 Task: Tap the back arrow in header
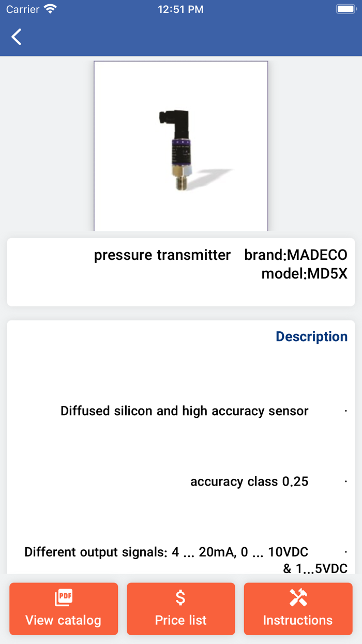tap(17, 37)
